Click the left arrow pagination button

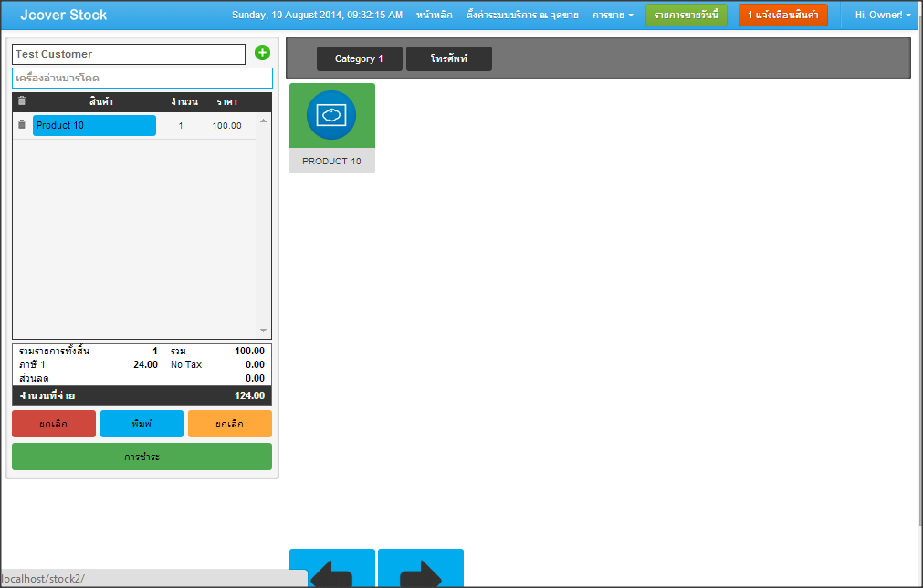pyautogui.click(x=332, y=569)
